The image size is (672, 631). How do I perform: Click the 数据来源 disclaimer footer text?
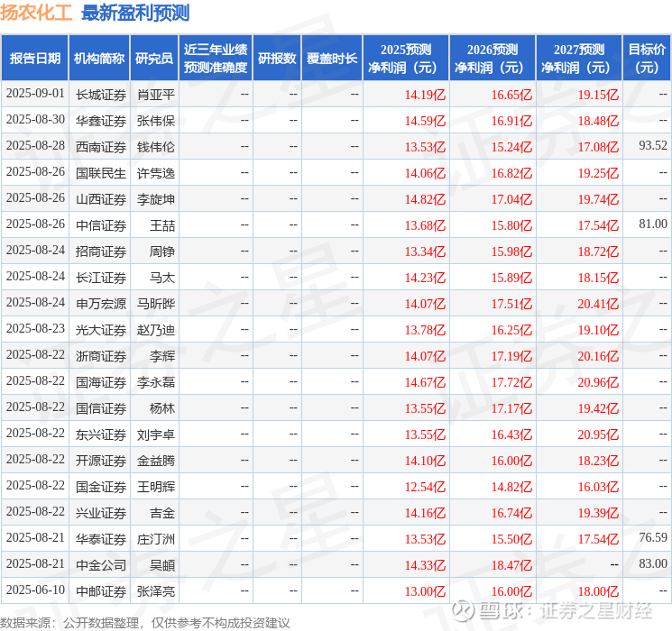[145, 623]
